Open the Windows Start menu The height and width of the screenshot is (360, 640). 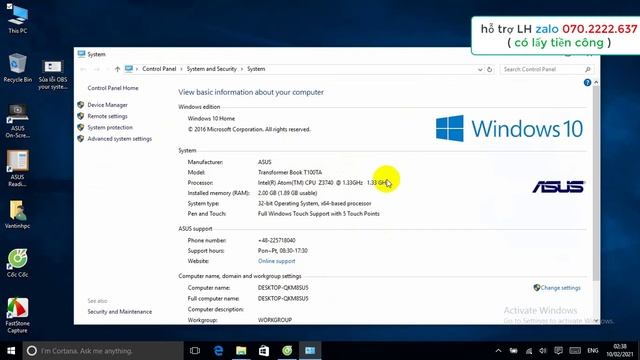tap(11, 351)
